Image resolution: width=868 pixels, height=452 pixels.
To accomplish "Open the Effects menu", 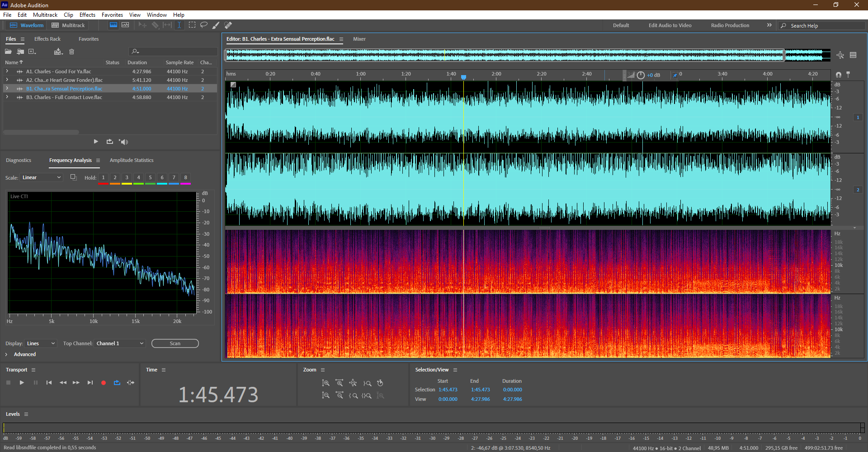I will [87, 15].
